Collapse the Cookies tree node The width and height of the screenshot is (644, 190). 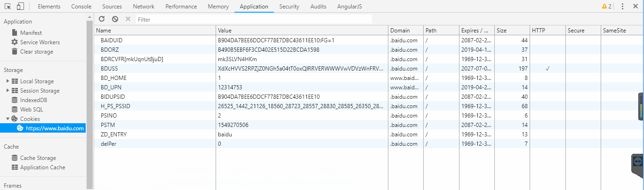click(8, 119)
